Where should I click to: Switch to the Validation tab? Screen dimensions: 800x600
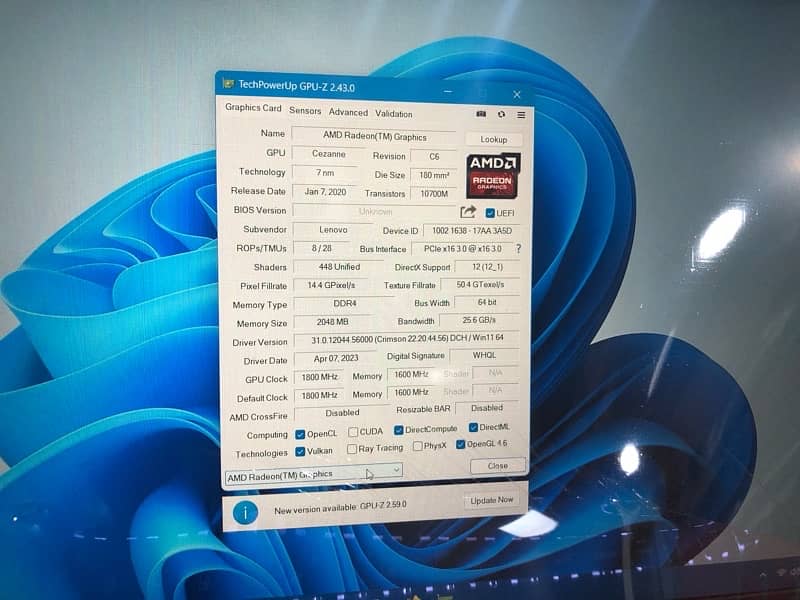point(394,114)
